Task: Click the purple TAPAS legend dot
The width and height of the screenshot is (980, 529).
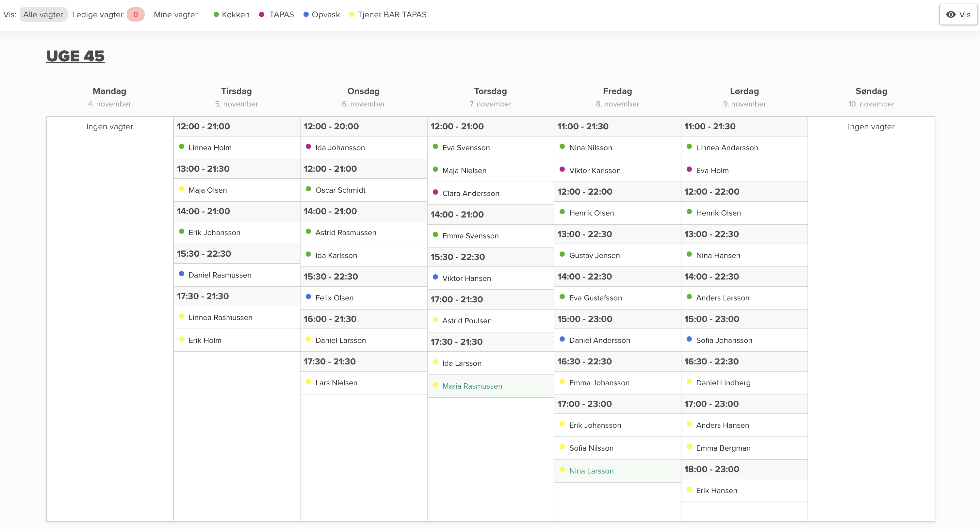Action: coord(262,14)
